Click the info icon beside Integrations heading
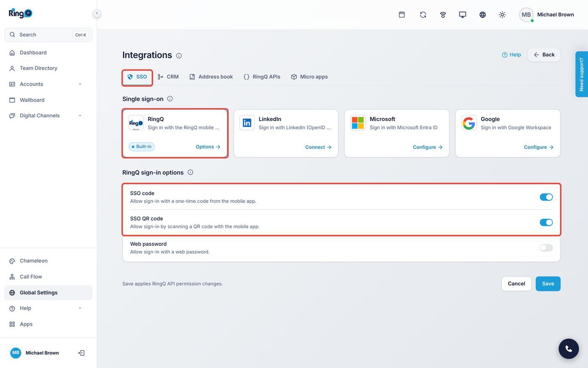 (x=179, y=56)
